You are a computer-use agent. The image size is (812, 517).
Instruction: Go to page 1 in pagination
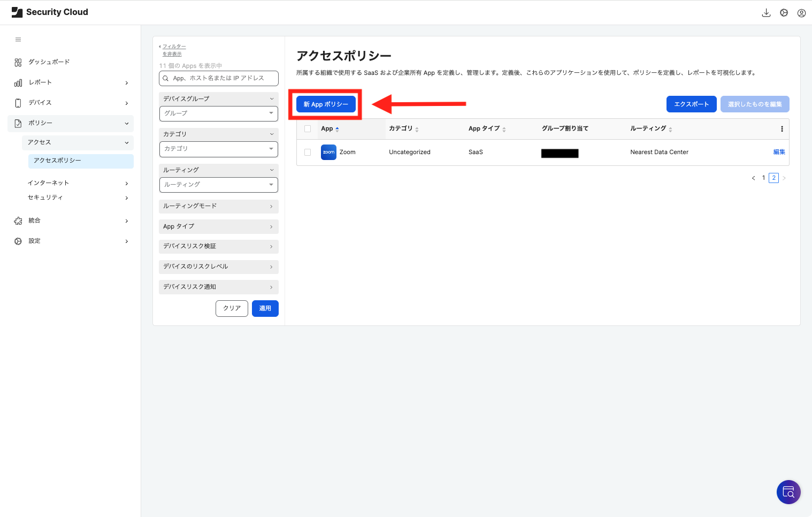763,178
